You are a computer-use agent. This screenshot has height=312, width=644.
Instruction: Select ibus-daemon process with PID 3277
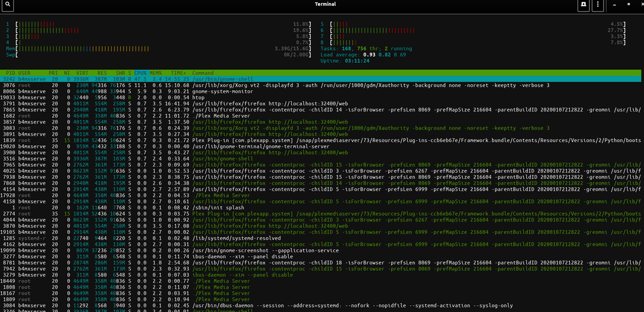(322, 256)
